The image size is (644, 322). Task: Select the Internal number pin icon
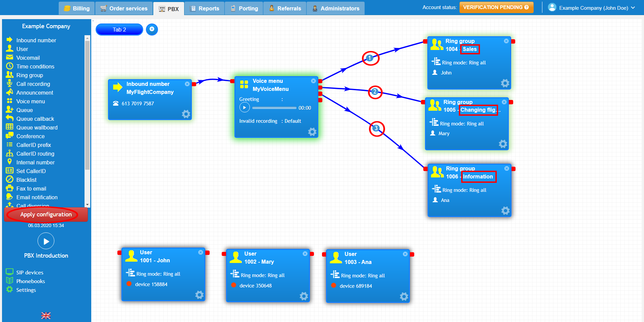(9, 162)
